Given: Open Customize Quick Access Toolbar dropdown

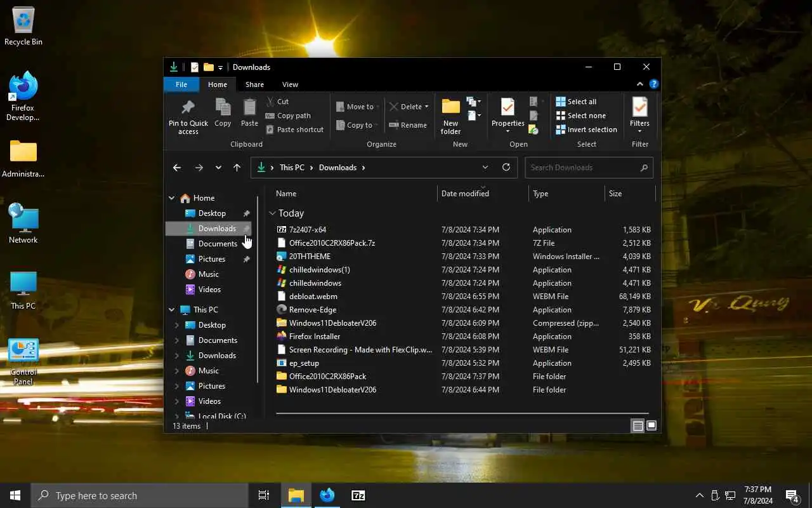Looking at the screenshot, I should coord(220,67).
